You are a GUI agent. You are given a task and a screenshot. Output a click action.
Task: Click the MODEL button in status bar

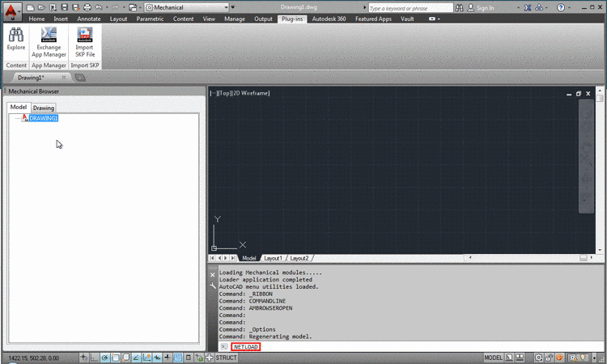[x=493, y=358]
